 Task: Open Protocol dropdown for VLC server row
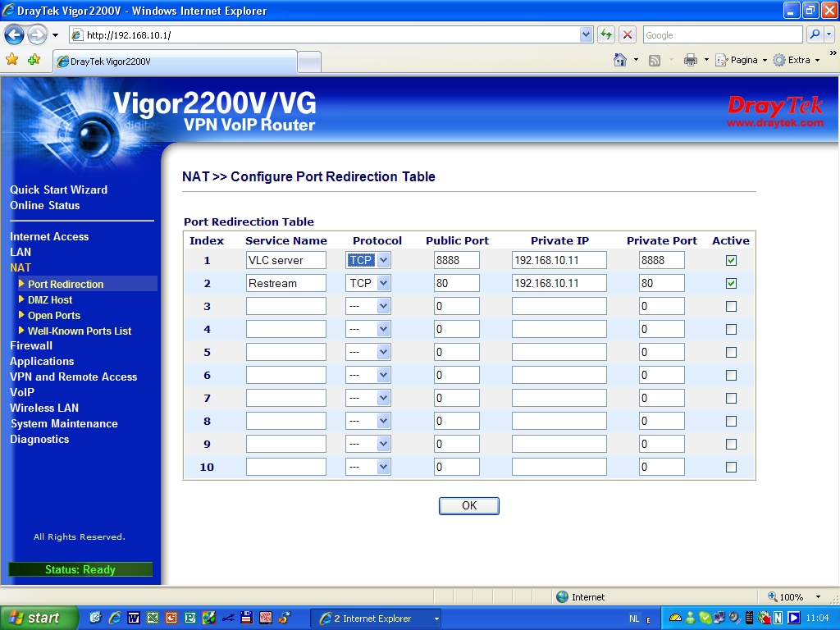pos(368,260)
